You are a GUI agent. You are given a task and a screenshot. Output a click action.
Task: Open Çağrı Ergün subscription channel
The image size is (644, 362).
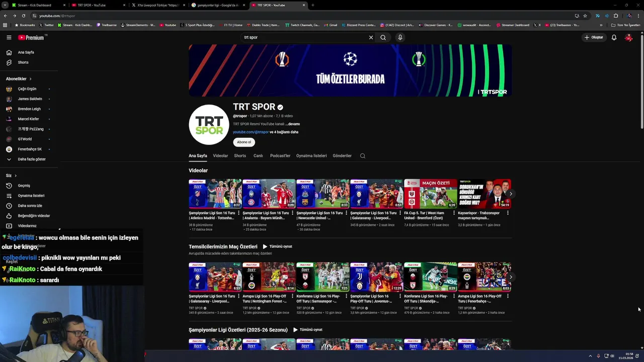click(x=29, y=89)
